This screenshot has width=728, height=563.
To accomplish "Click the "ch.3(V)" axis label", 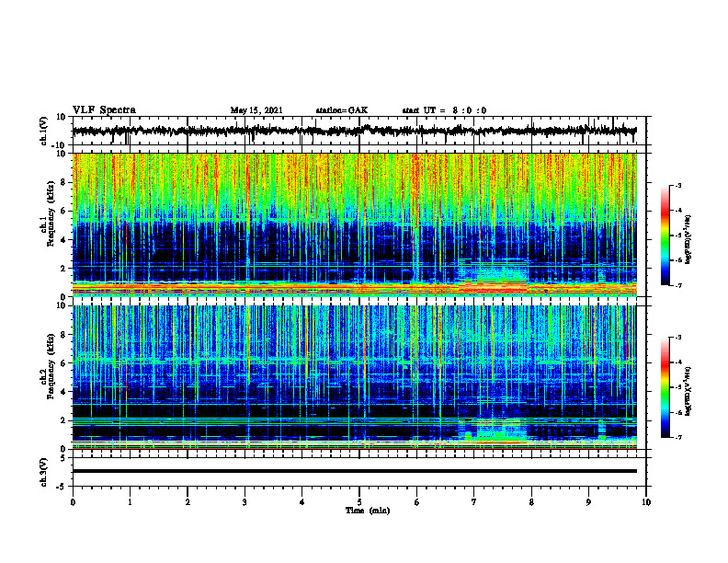I will tap(44, 472).
